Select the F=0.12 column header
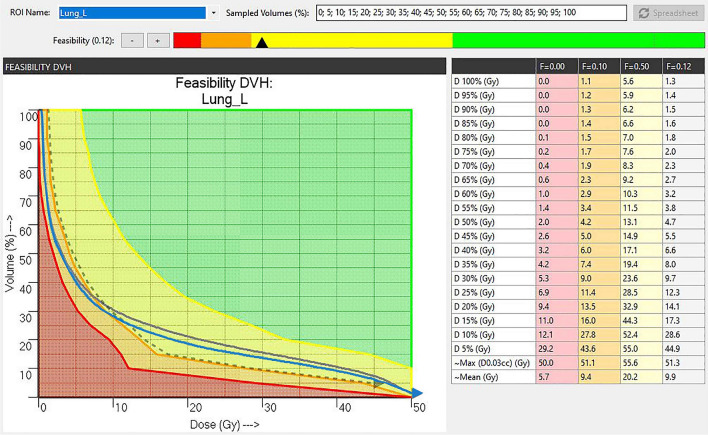The image size is (708, 435). pyautogui.click(x=681, y=65)
